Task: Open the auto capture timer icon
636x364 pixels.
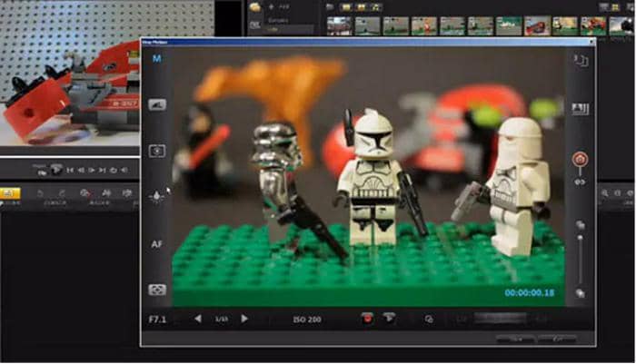Action: (429, 320)
